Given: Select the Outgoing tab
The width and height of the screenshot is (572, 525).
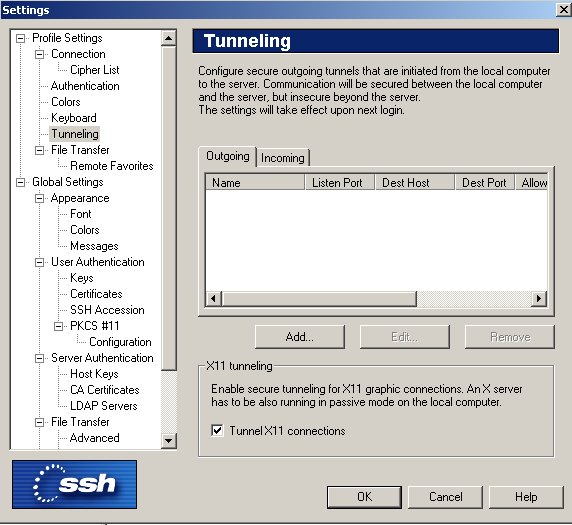Looking at the screenshot, I should (228, 157).
